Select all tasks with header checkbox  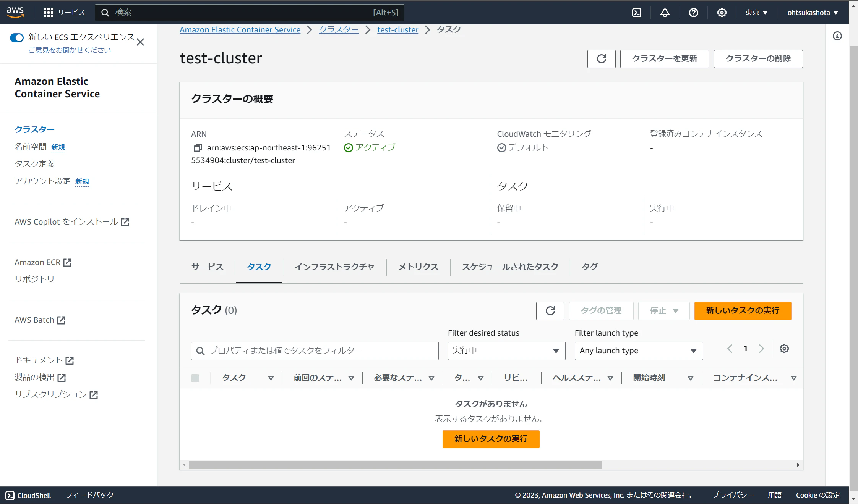(x=195, y=378)
